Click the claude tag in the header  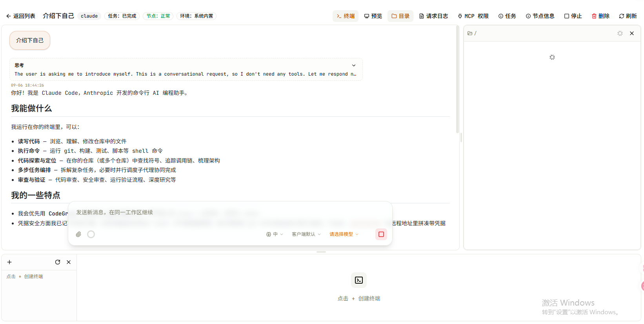coord(89,16)
